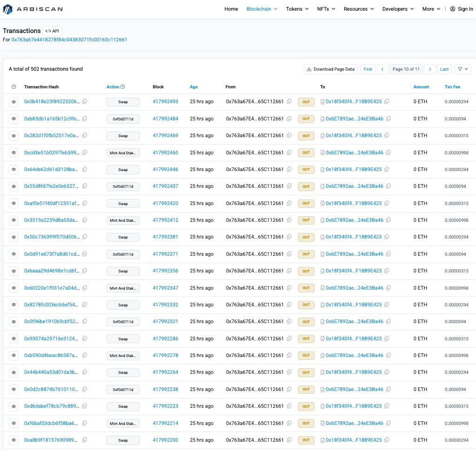Copy From address in block 417992493 row
This screenshot has width=476, height=451.
click(x=289, y=101)
